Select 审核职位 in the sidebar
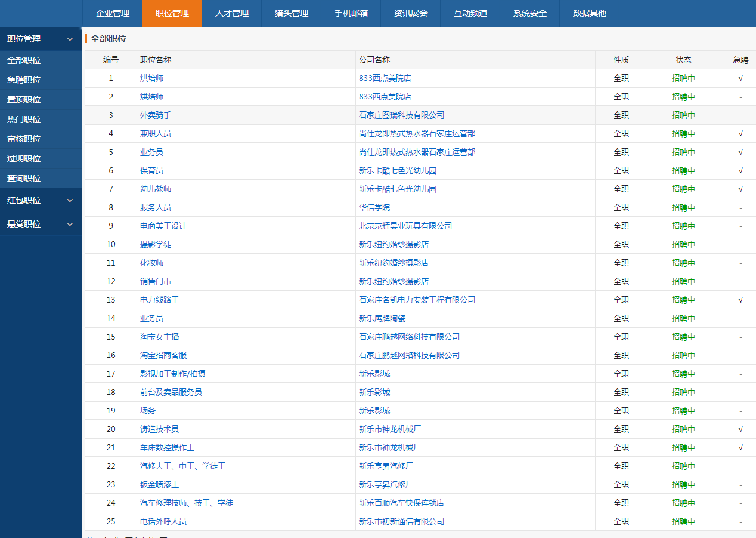The width and height of the screenshot is (756, 538). coord(24,139)
